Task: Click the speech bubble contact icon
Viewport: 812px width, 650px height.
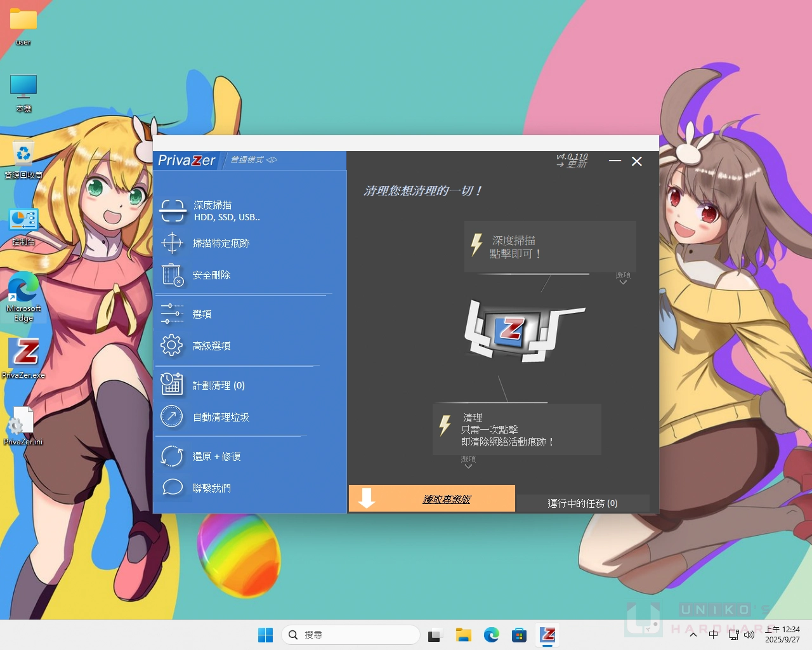Action: [172, 487]
